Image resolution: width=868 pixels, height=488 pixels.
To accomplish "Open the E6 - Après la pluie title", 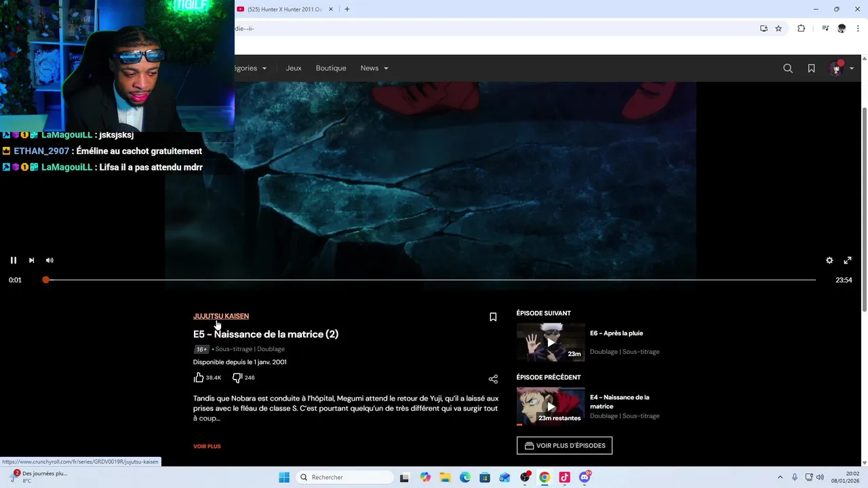I will (616, 333).
